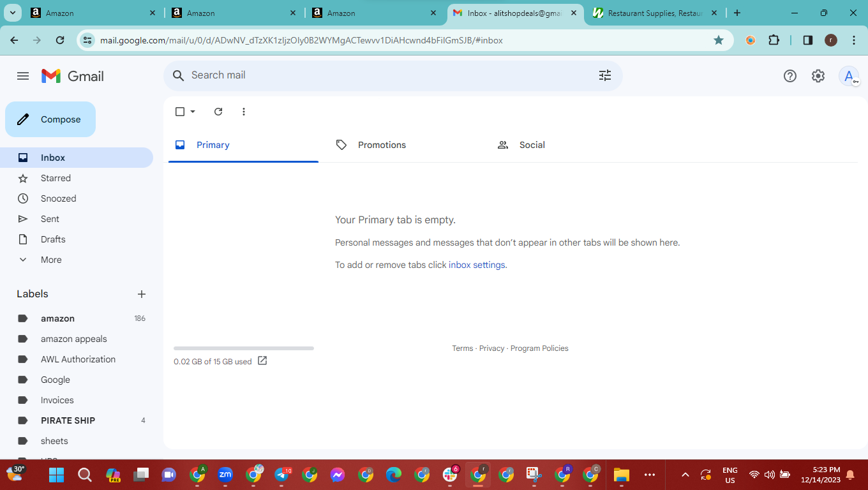Show hidden system tray icons
868x490 pixels.
pyautogui.click(x=685, y=475)
